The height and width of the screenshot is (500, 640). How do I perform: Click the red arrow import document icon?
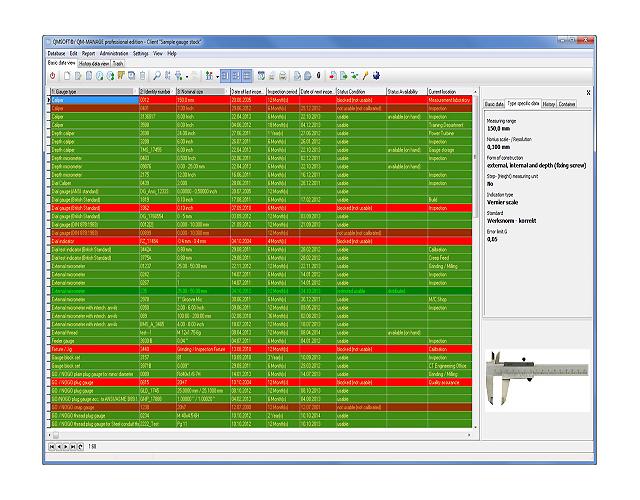(332, 76)
